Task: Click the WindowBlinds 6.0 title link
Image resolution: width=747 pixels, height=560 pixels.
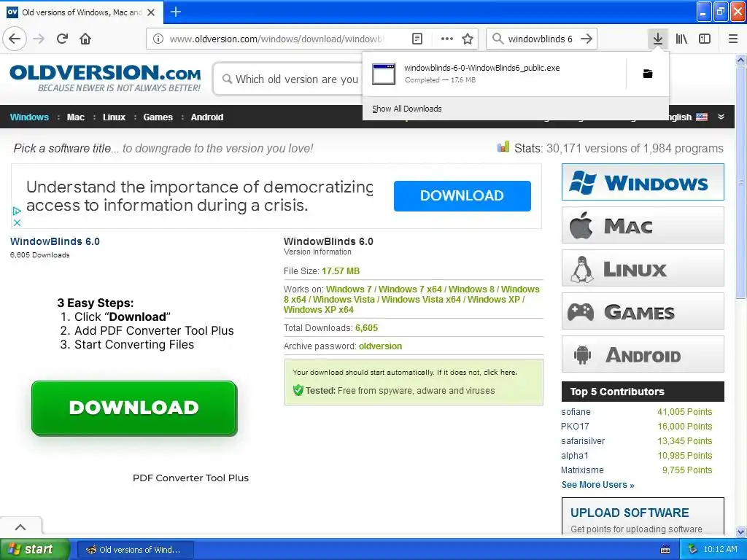Action: (55, 241)
